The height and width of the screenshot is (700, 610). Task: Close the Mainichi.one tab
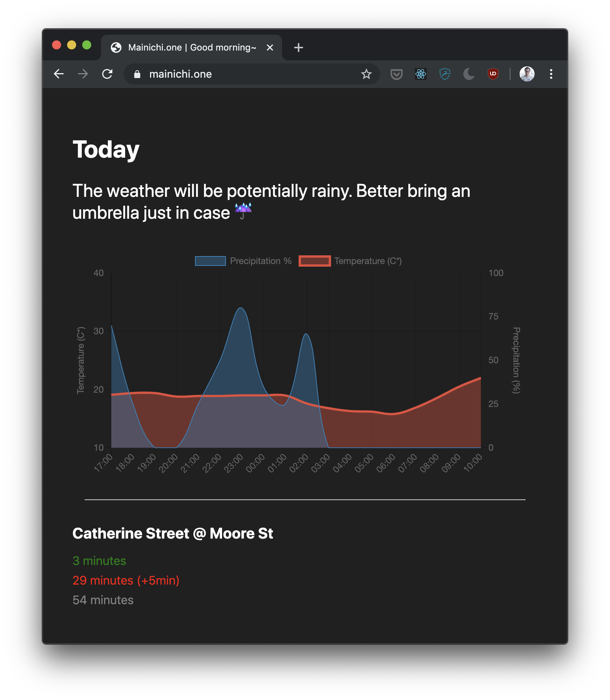(x=270, y=48)
